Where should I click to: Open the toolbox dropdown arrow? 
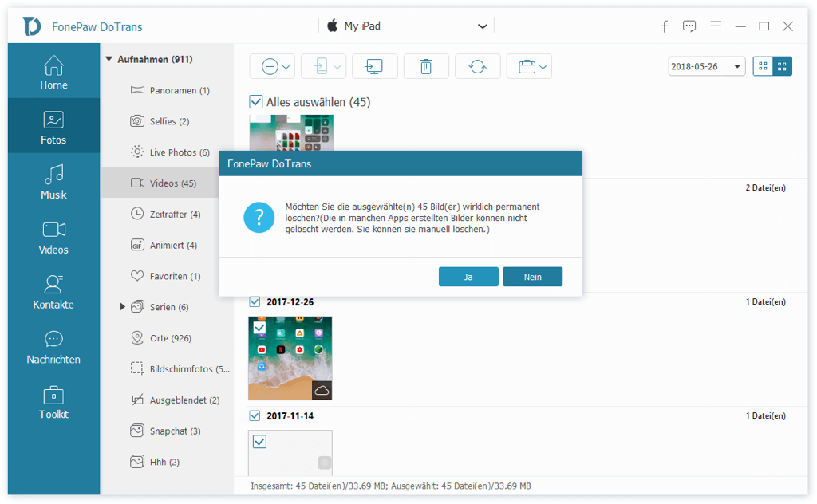(x=543, y=67)
